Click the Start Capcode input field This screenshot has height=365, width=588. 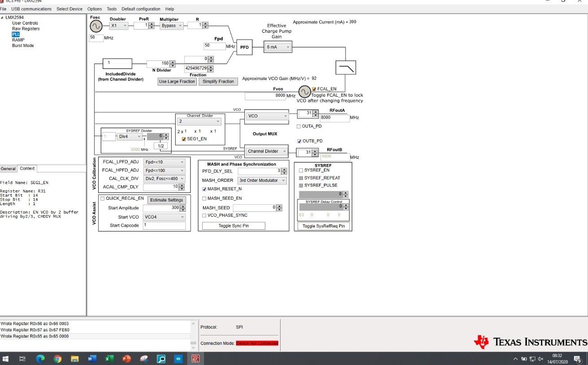[164, 226]
